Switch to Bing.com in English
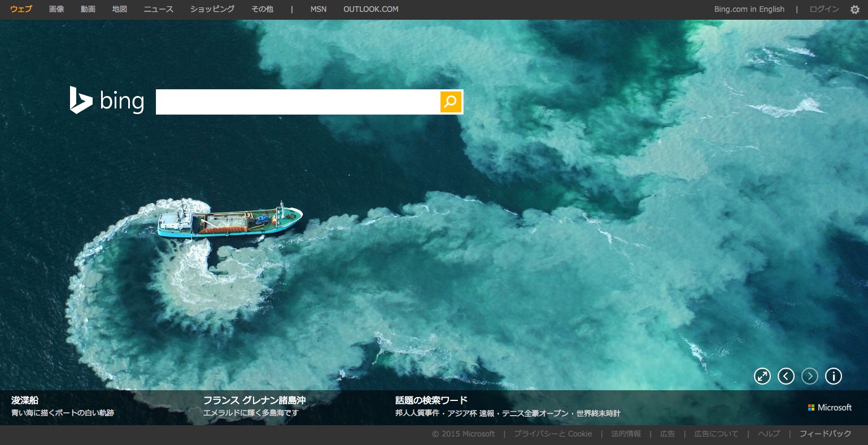Image resolution: width=868 pixels, height=445 pixels. [749, 9]
